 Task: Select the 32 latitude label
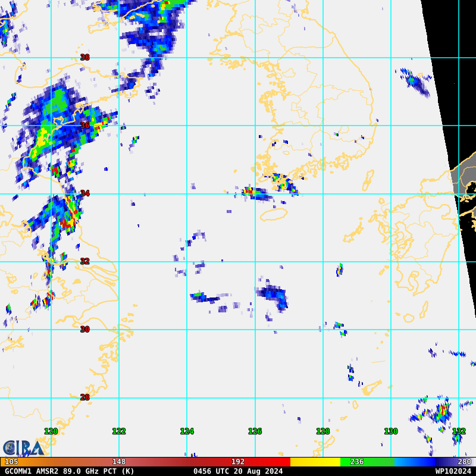pyautogui.click(x=84, y=261)
